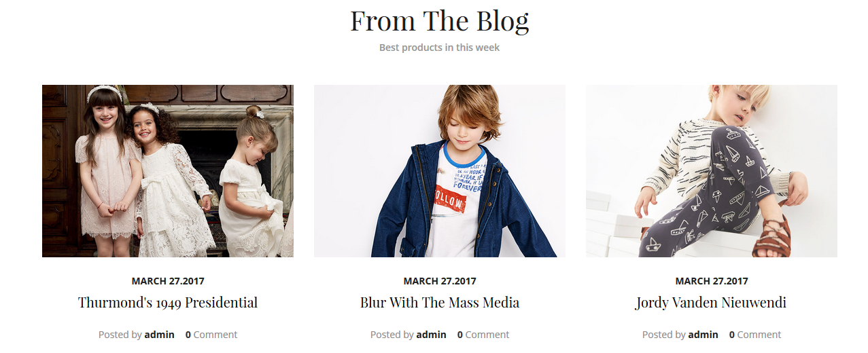Screen dimensions: 868x353
Task: Open the Blur With The Mass Media article
Action: (x=440, y=303)
